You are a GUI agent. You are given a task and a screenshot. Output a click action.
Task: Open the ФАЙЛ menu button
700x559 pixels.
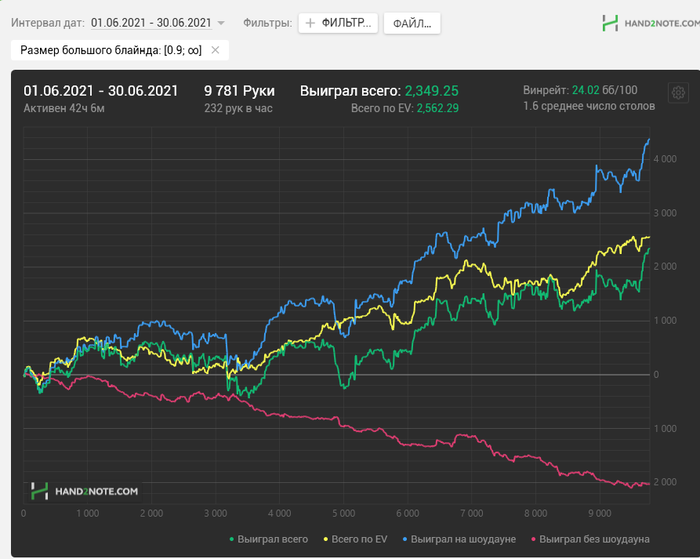click(412, 23)
